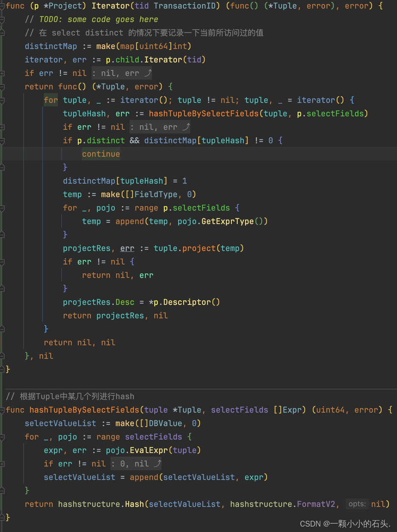The width and height of the screenshot is (397, 532).
Task: Click '*p.Descriptor()' call
Action: [184, 302]
